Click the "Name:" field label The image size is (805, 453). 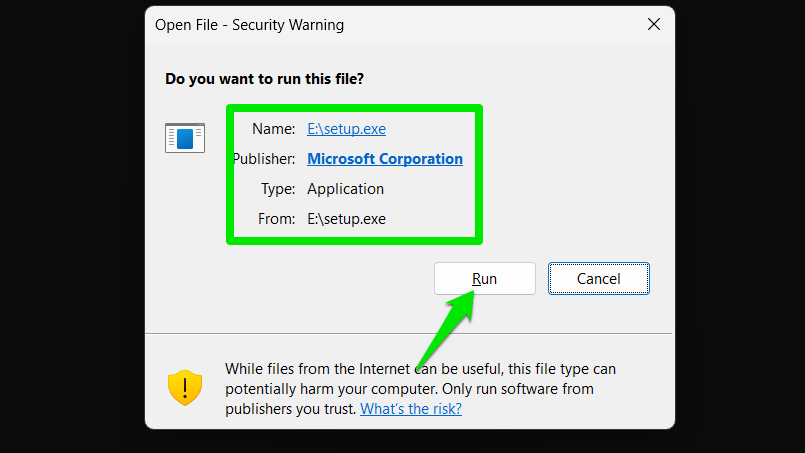point(274,129)
